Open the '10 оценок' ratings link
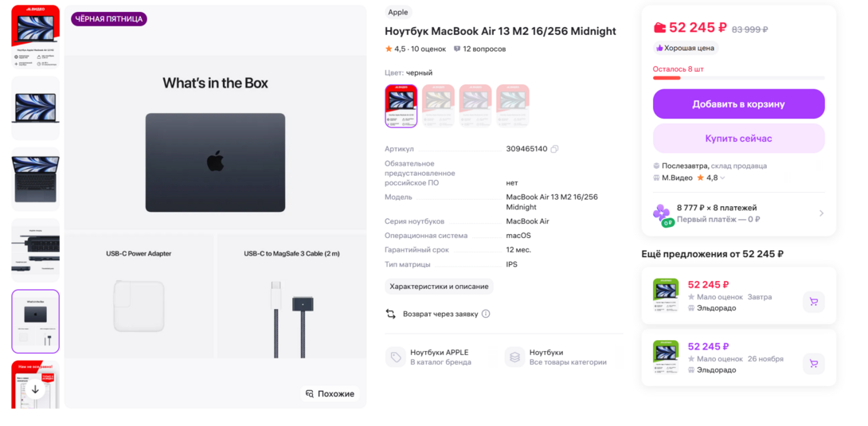The image size is (868, 426). click(x=428, y=49)
